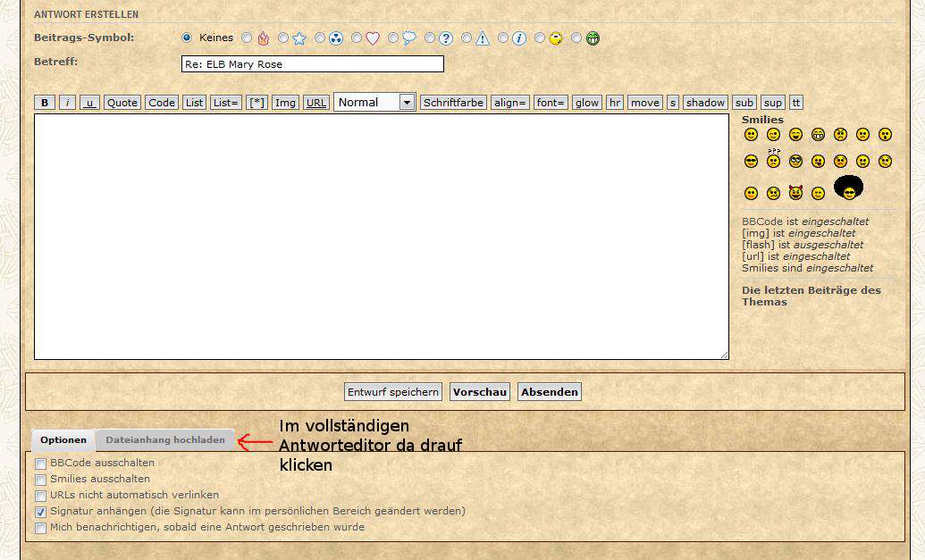Insert the big toothy grin smiley
This screenshot has width=925, height=560.
point(818,135)
